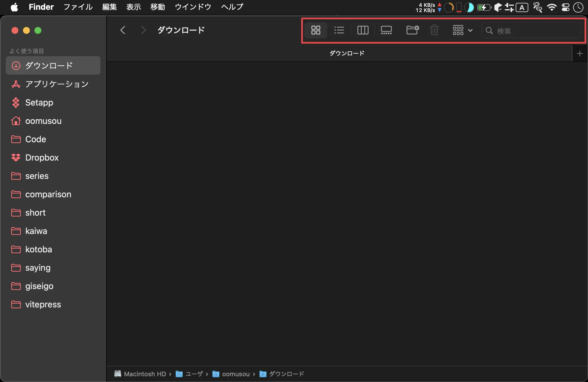Screen dimensions: 588x382
Task: Go forward with the right chevron
Action: [x=143, y=30]
